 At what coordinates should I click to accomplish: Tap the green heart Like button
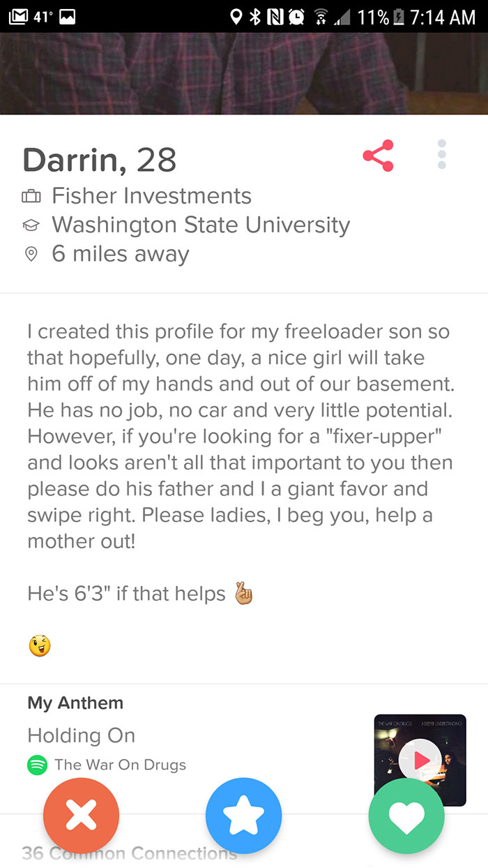[406, 815]
